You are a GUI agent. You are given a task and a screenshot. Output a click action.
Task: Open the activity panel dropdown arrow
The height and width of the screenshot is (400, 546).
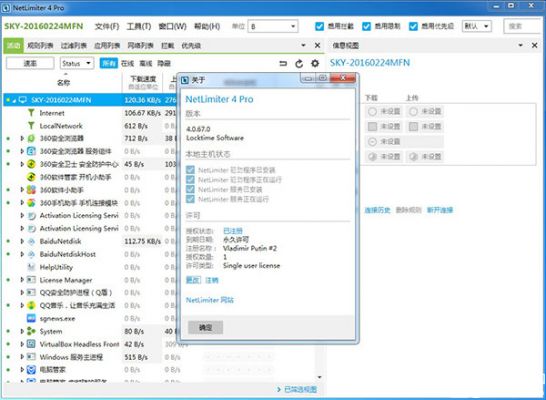pyautogui.click(x=303, y=45)
